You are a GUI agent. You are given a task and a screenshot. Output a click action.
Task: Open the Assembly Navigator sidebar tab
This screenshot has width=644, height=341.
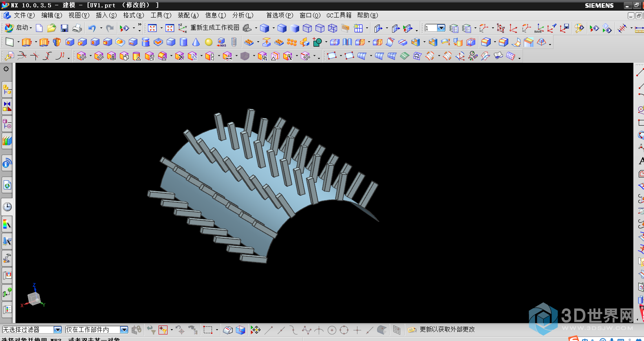click(7, 89)
